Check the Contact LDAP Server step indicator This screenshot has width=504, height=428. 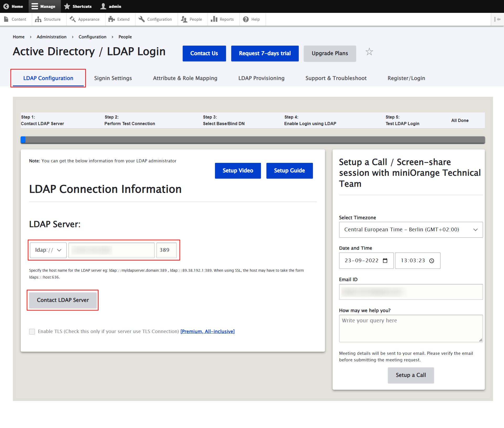(x=43, y=121)
